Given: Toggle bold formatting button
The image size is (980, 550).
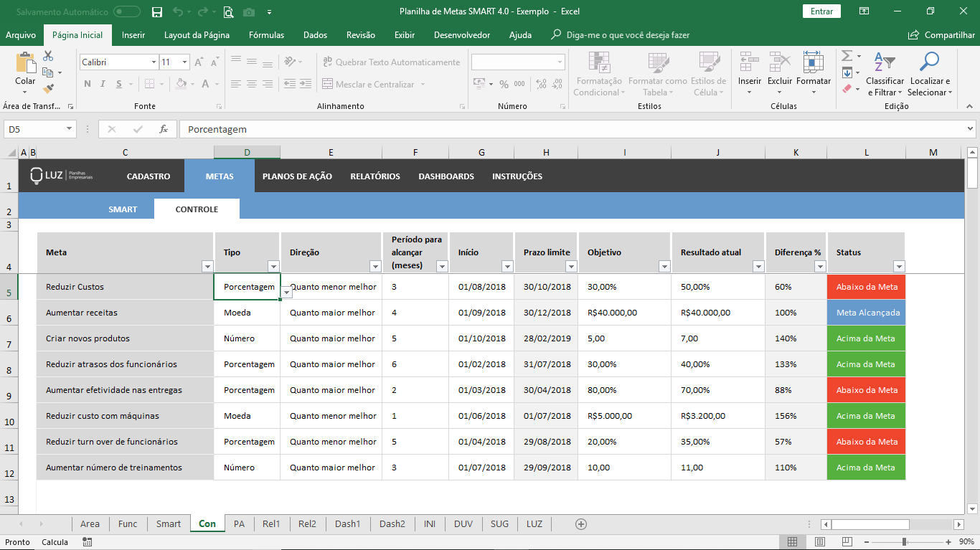Looking at the screenshot, I should (88, 84).
